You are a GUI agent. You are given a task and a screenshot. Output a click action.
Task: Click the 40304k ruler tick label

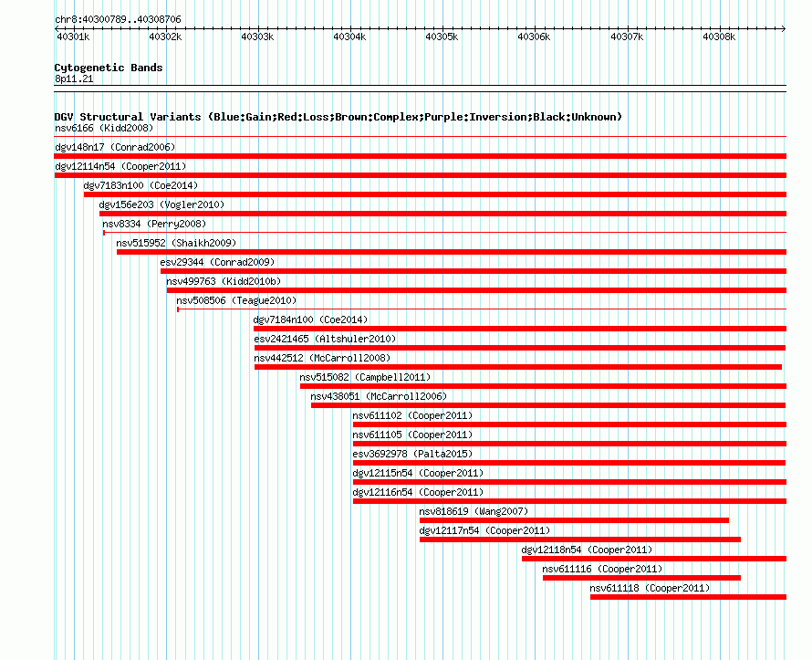[349, 37]
